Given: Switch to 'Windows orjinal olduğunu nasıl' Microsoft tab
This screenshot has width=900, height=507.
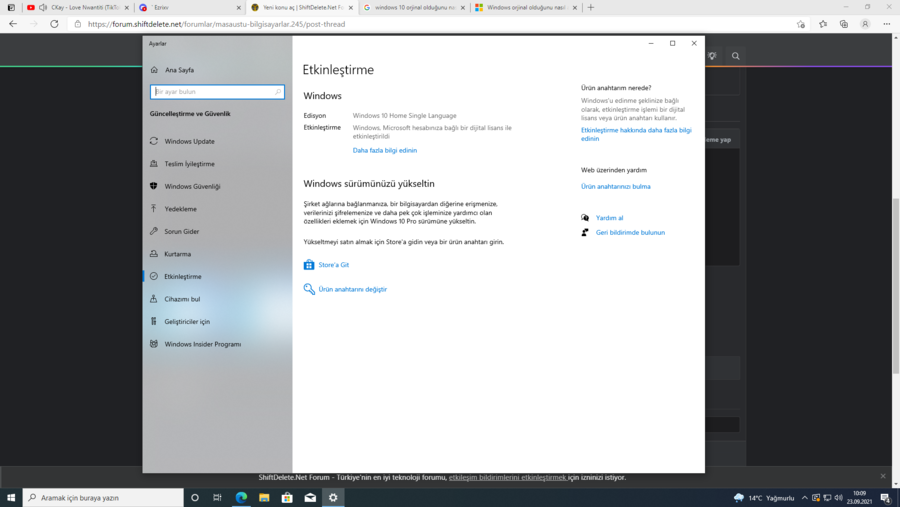Looking at the screenshot, I should [526, 7].
